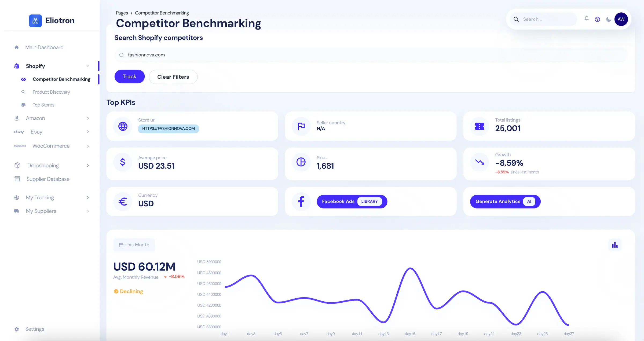Click the USD 23.51 average price value
The width and height of the screenshot is (644, 341).
[156, 166]
